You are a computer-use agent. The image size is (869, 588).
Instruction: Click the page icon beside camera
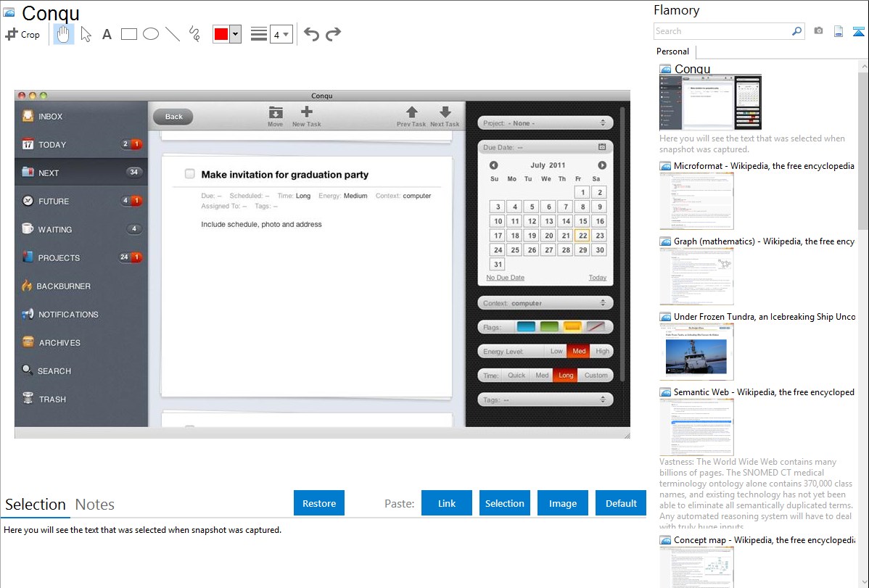click(x=839, y=32)
